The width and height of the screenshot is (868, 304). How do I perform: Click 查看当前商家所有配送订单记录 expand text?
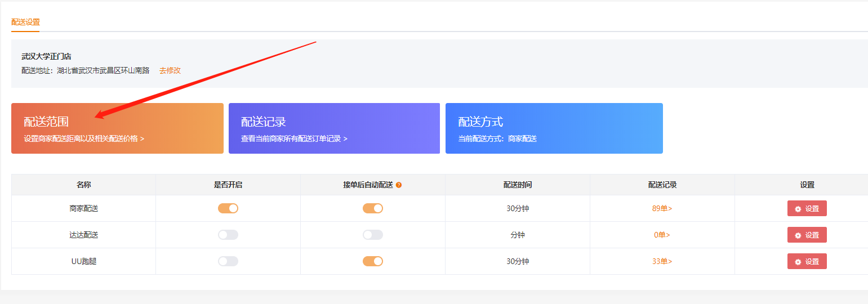point(294,138)
